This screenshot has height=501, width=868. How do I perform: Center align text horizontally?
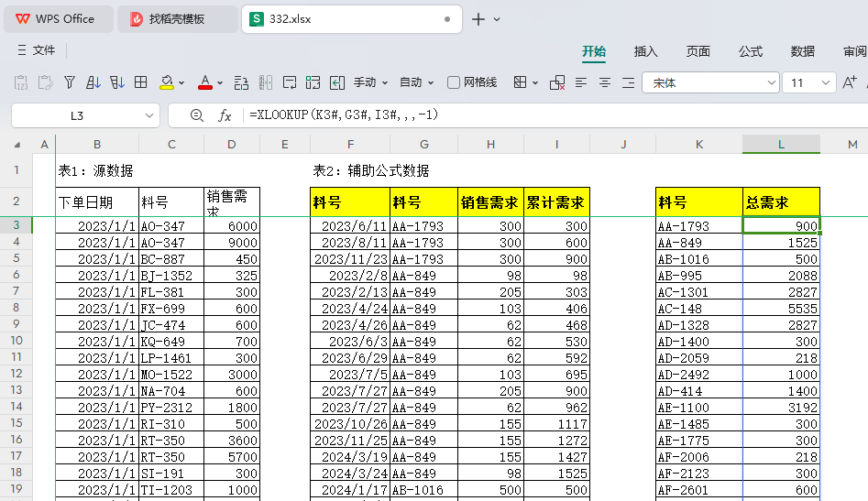(605, 83)
